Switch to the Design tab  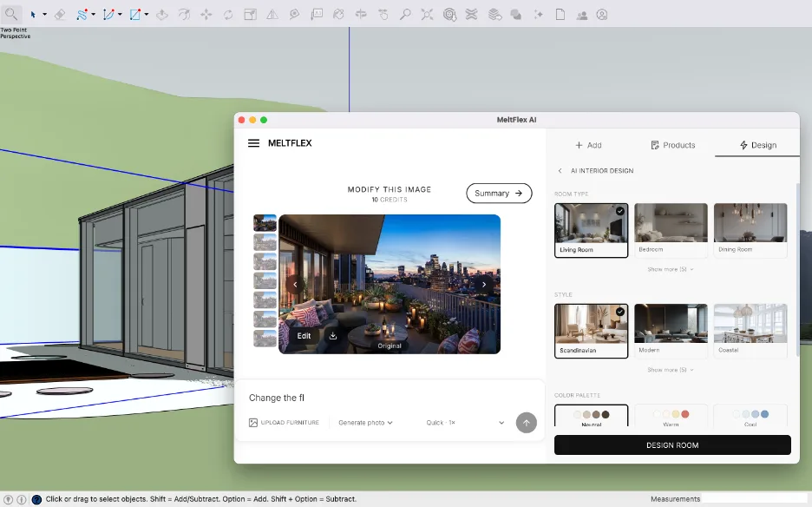point(757,145)
